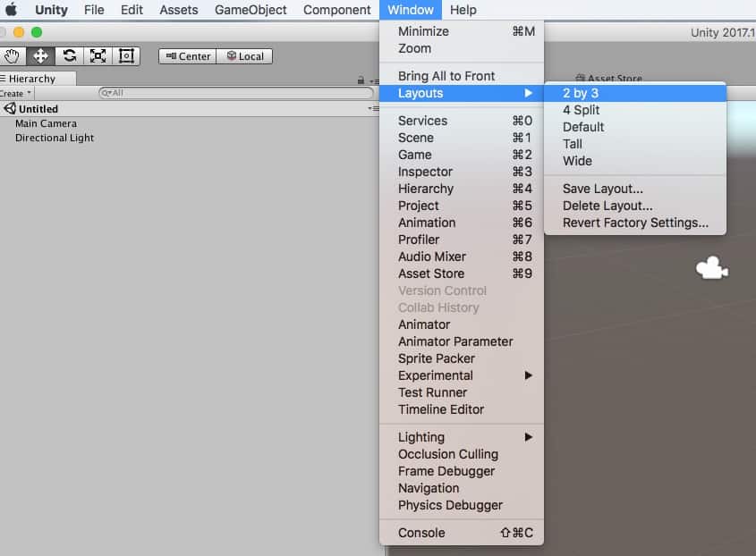Select the Rotate tool in toolbar
756x556 pixels.
[x=70, y=56]
